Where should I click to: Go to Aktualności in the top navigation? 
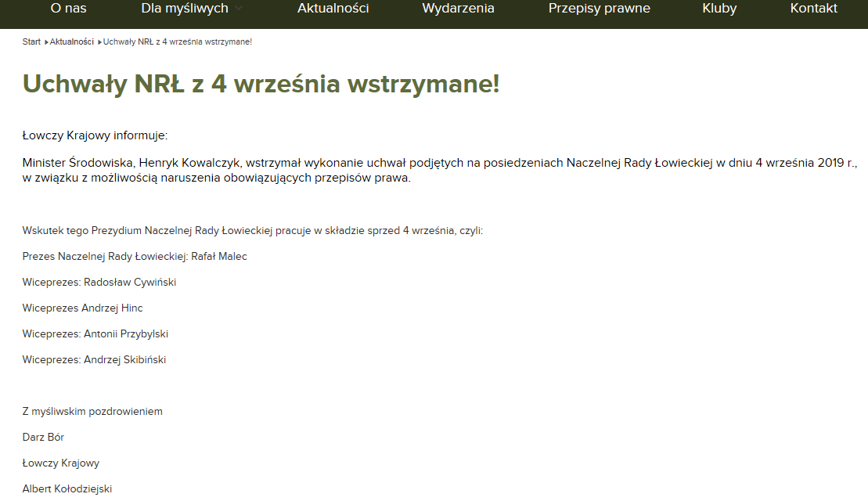tap(333, 9)
